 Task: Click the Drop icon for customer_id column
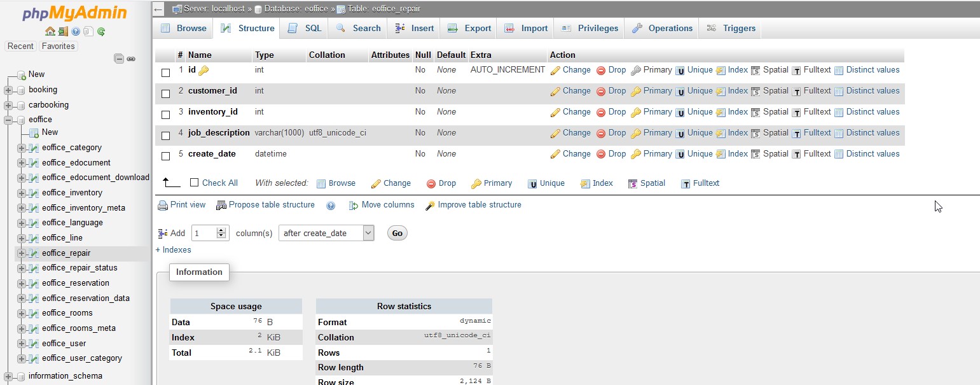[x=600, y=91]
